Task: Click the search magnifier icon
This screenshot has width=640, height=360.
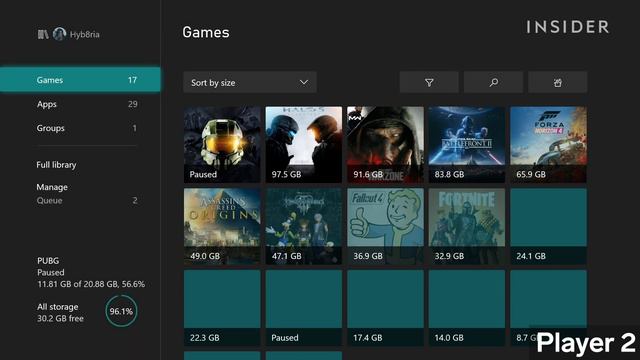Action: 493,82
